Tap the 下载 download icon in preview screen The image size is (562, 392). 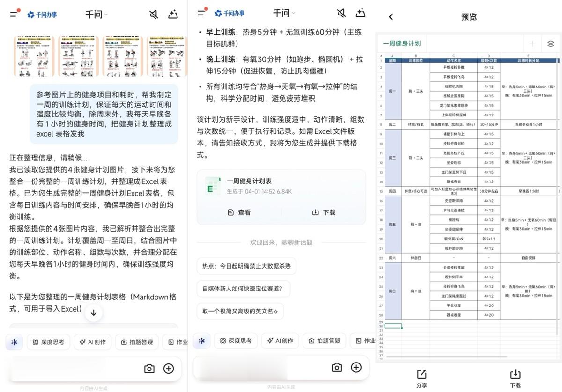(x=515, y=378)
